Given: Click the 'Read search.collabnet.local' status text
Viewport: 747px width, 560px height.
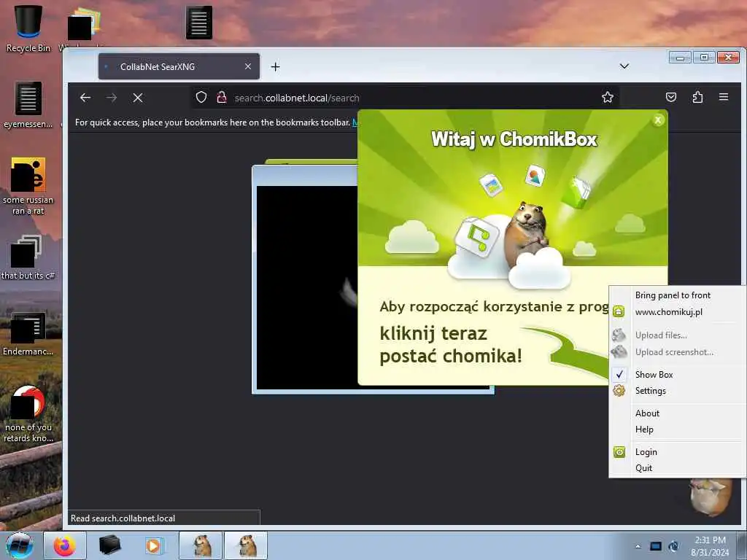Looking at the screenshot, I should click(x=123, y=518).
